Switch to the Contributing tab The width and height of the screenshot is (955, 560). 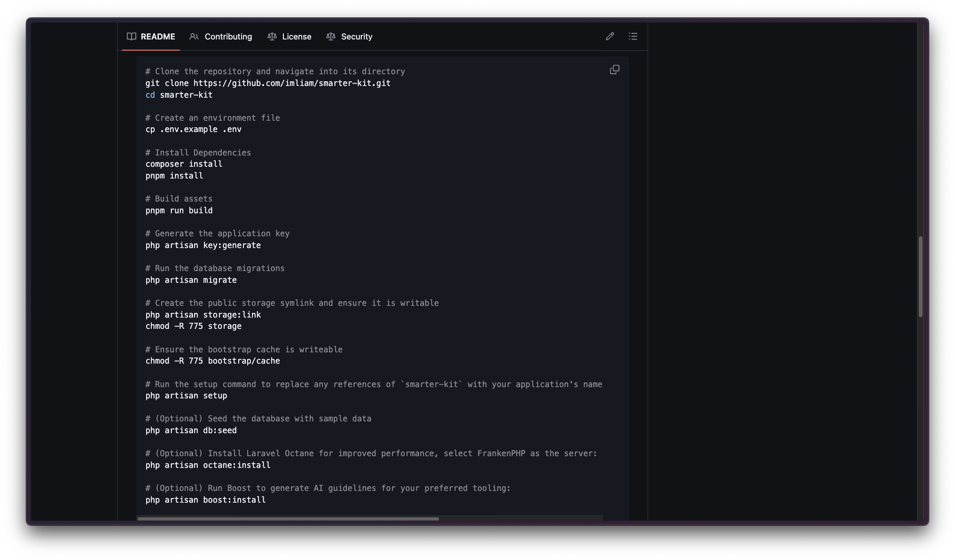coord(220,37)
